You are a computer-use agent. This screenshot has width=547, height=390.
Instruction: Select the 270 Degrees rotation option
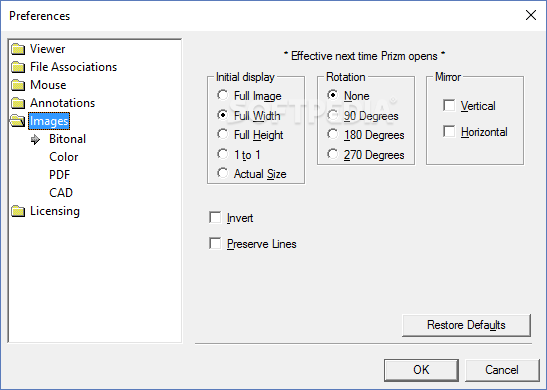(x=332, y=154)
